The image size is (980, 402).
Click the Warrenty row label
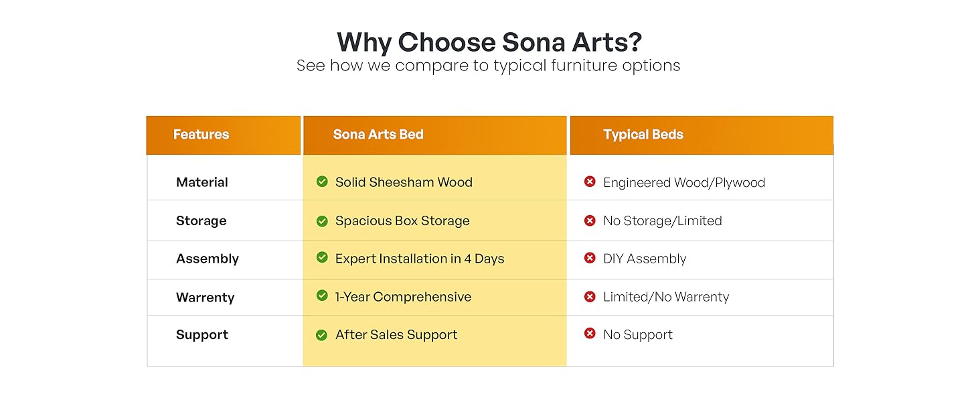click(205, 297)
